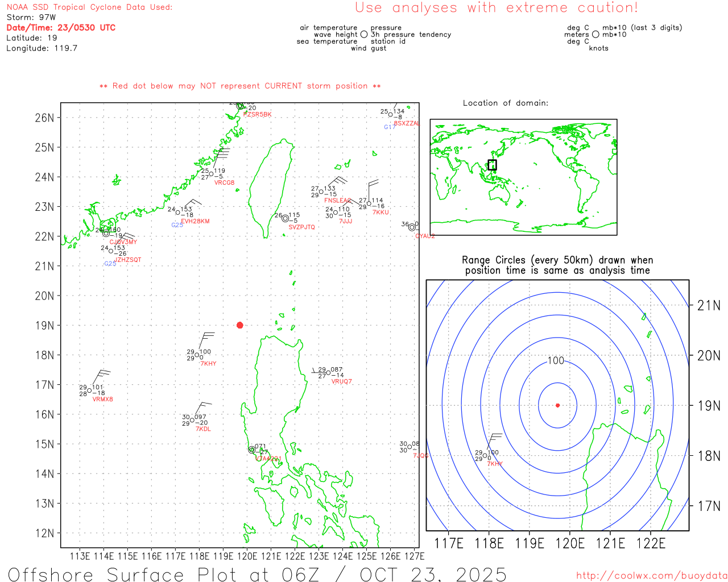This screenshot has width=728, height=582.
Task: Click the 12N label on main map axis
Action: [44, 533]
